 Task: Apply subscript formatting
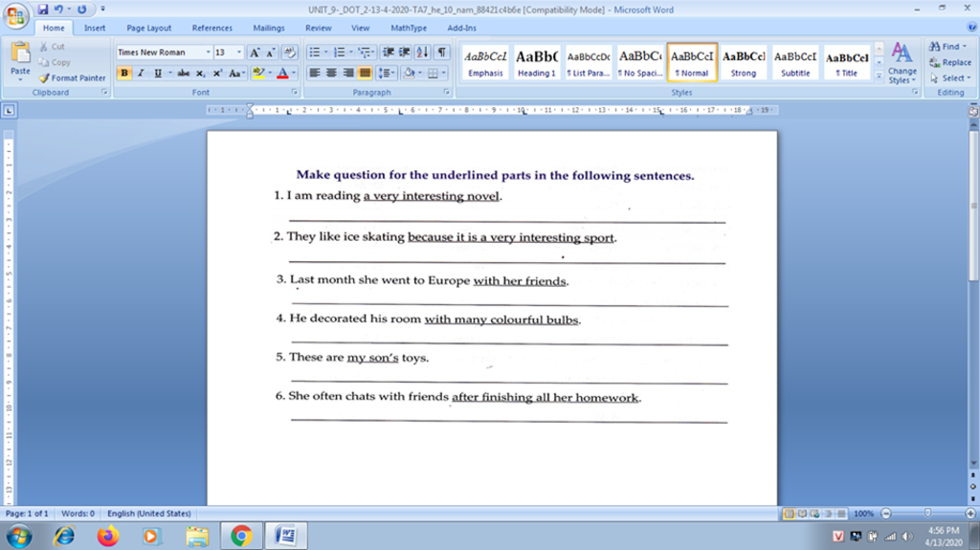200,73
